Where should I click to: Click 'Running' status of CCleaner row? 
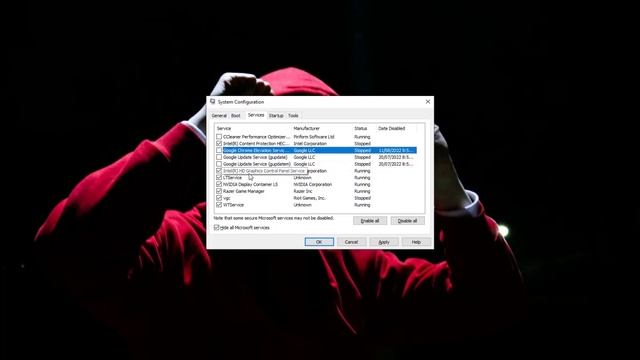[x=362, y=137]
